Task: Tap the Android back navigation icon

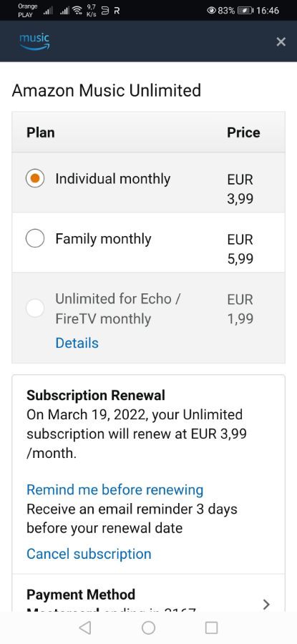Action: [x=85, y=627]
